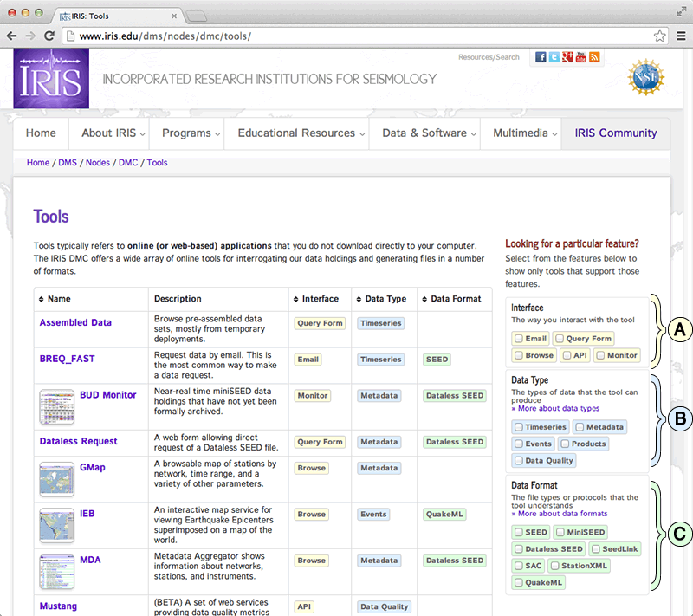Viewport: 693px width, 616px height.
Task: Check the Dataless SEED filter in the Data Format panel
Action: coord(519,548)
